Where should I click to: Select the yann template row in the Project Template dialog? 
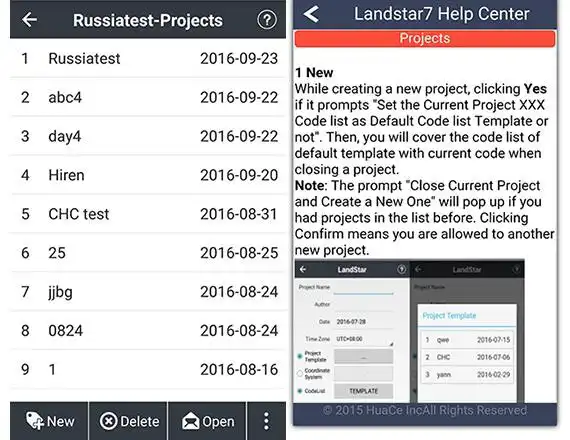(467, 374)
